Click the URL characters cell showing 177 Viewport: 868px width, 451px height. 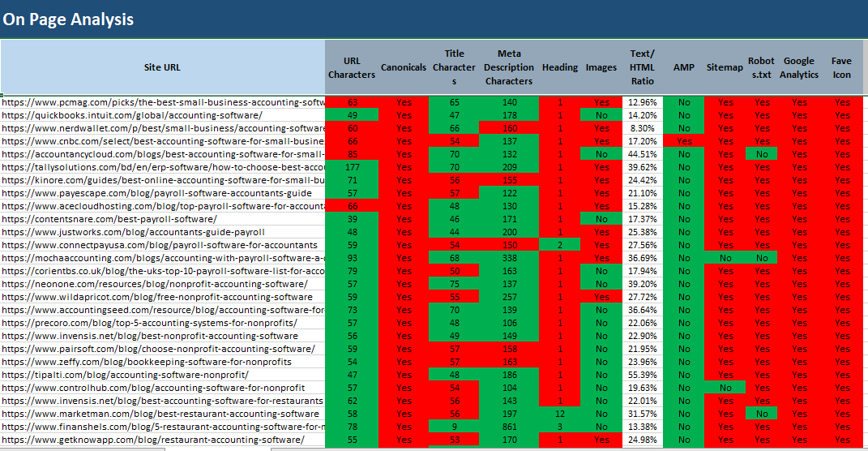click(352, 167)
